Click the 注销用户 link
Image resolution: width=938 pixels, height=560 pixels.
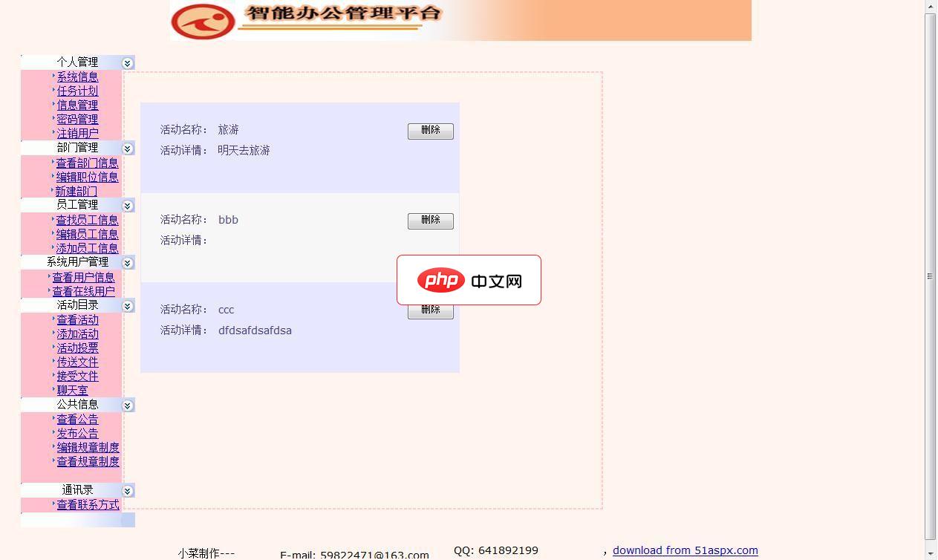[x=77, y=133]
